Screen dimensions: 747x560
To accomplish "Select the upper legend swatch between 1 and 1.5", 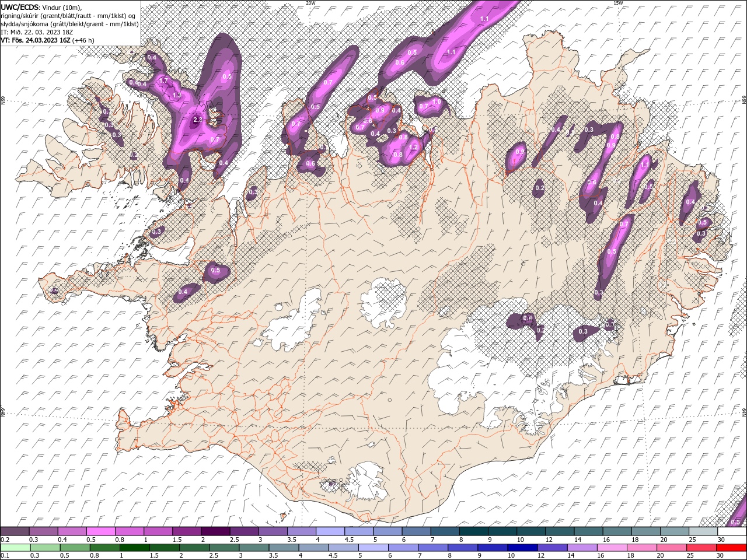I will (x=158, y=531).
